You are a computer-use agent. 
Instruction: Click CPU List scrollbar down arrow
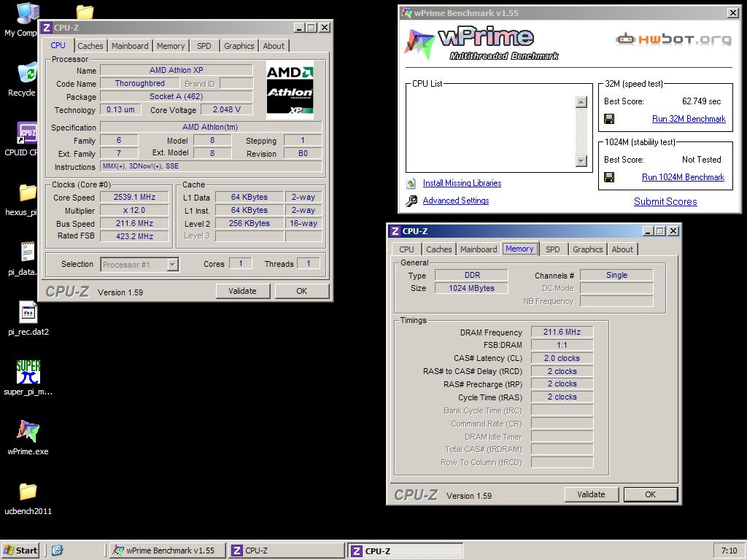581,161
